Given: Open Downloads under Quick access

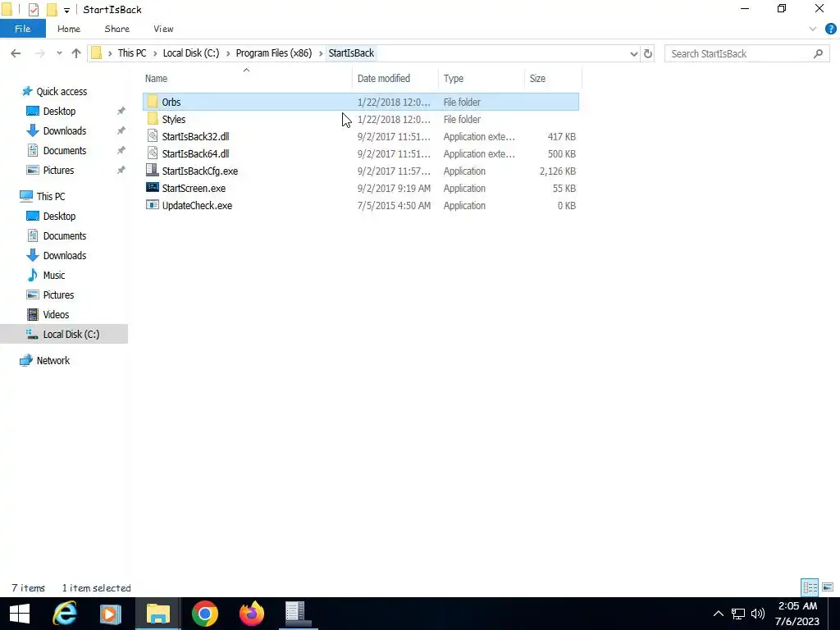Looking at the screenshot, I should tap(64, 130).
